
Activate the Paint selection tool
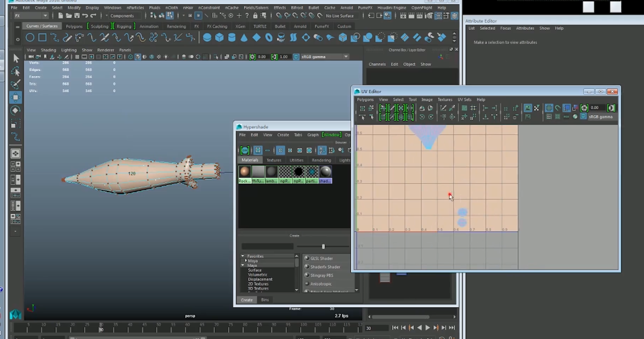click(16, 84)
